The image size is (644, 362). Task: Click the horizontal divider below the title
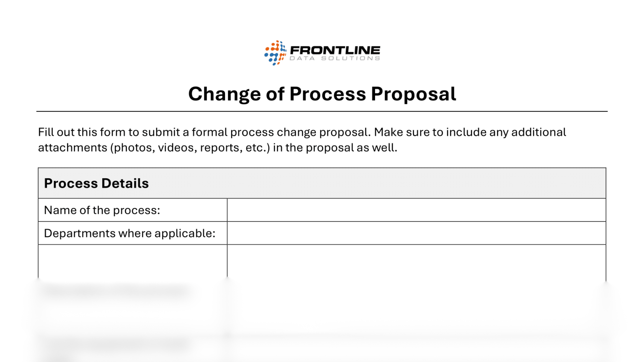[x=322, y=111]
